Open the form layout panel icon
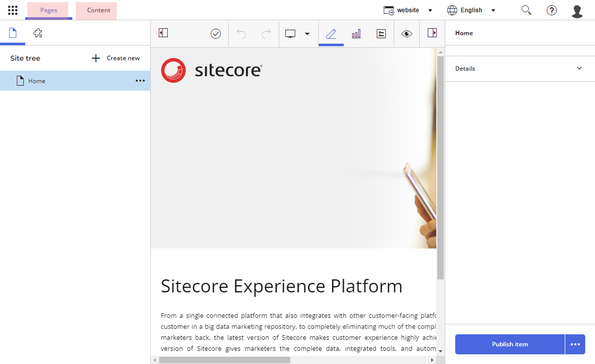 (x=381, y=34)
